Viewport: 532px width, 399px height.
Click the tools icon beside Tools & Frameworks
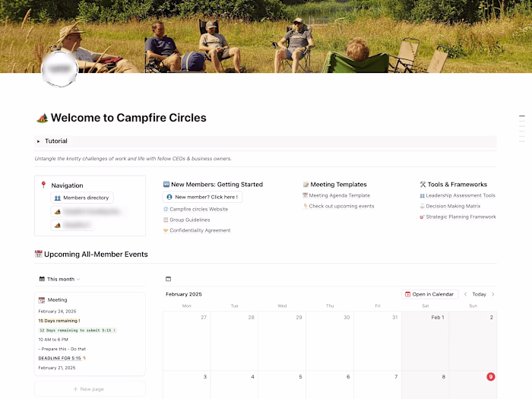[x=423, y=184]
